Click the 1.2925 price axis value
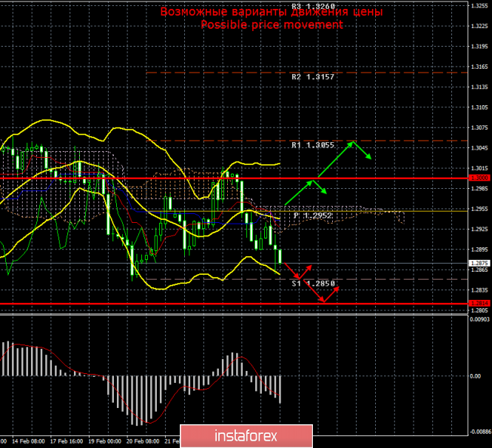Image resolution: width=492 pixels, height=448 pixels. [x=479, y=229]
